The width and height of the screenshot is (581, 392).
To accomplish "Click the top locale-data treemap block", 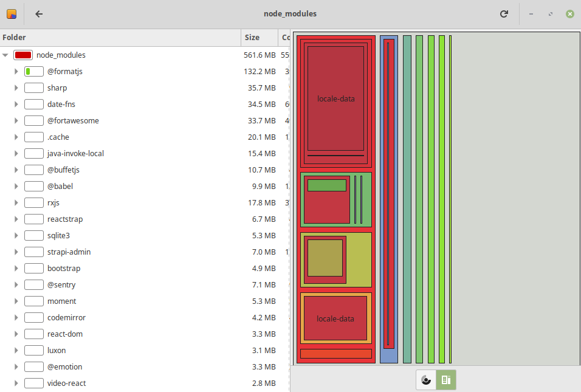I will click(335, 98).
